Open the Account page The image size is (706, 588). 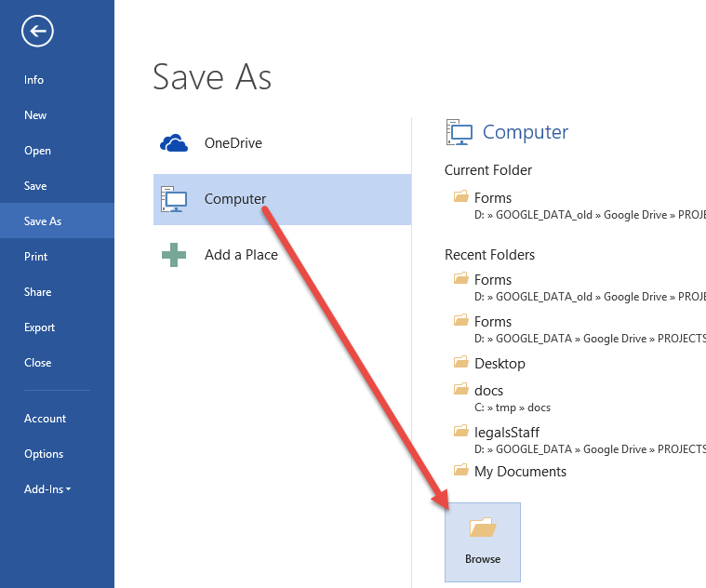(x=45, y=419)
